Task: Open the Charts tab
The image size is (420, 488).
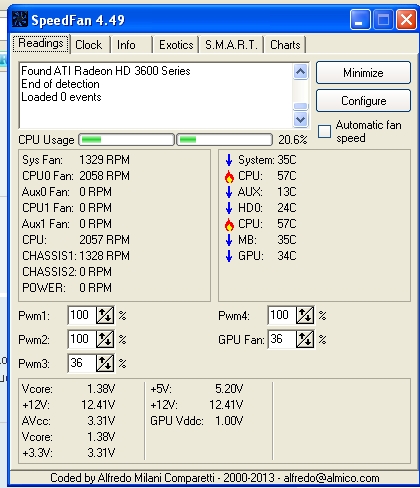Action: tap(285, 45)
